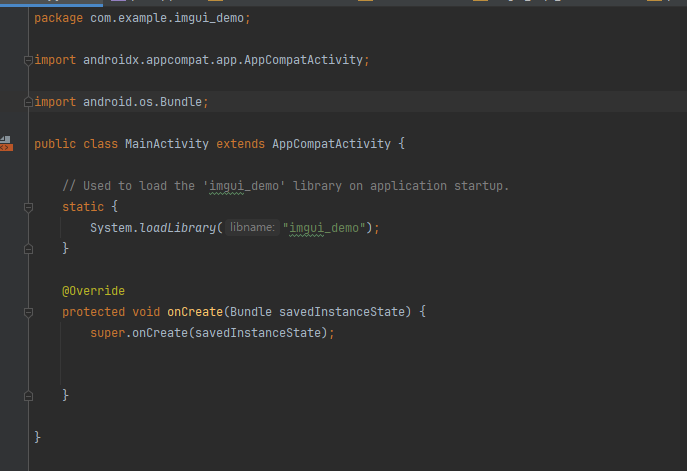Click the 'libname:' parameter inlay hint
The width and height of the screenshot is (687, 471).
pos(251,228)
